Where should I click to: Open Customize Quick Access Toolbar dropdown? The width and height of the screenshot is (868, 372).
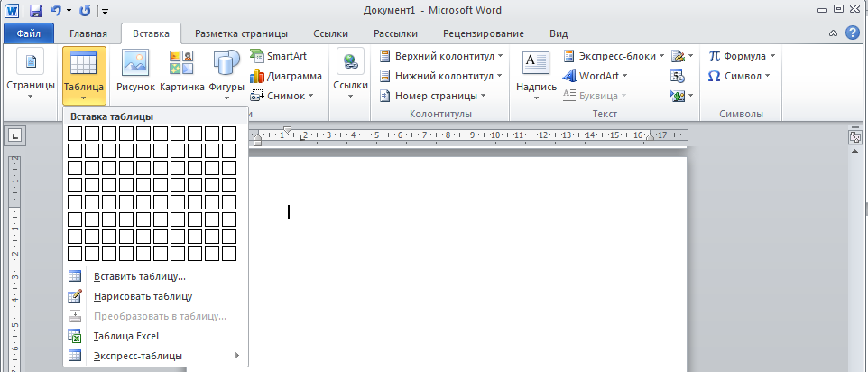(106, 11)
